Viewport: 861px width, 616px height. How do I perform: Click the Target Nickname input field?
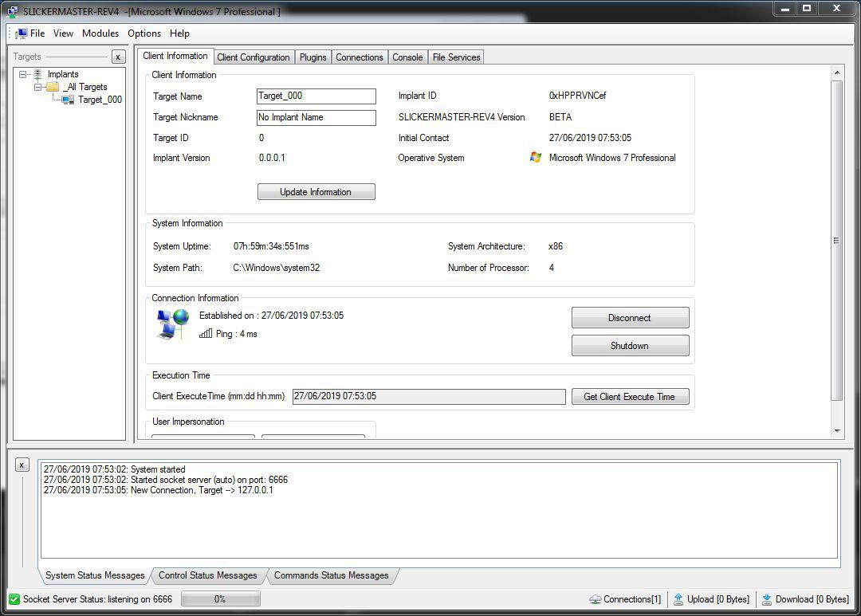click(x=316, y=117)
